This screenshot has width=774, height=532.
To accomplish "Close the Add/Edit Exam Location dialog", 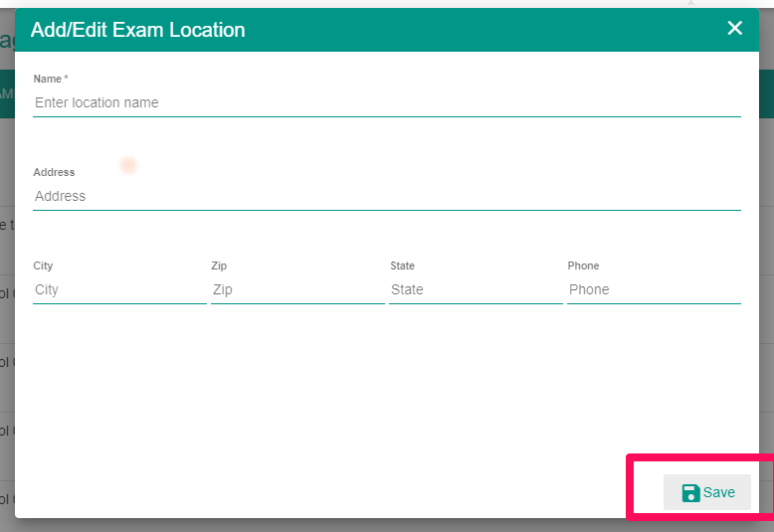I will 734,28.
